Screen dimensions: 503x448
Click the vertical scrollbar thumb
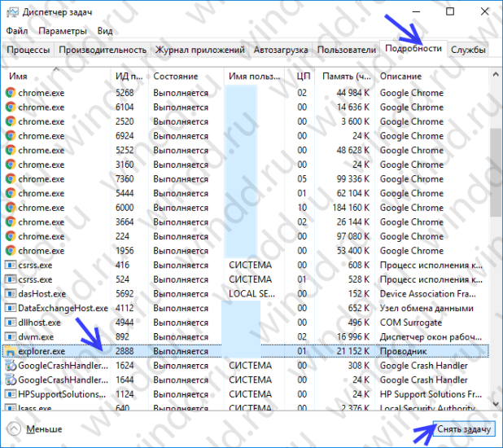pyautogui.click(x=496, y=173)
